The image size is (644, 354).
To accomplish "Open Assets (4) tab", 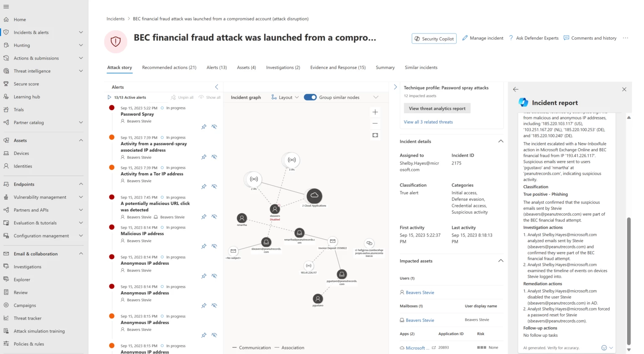I will coord(247,67).
